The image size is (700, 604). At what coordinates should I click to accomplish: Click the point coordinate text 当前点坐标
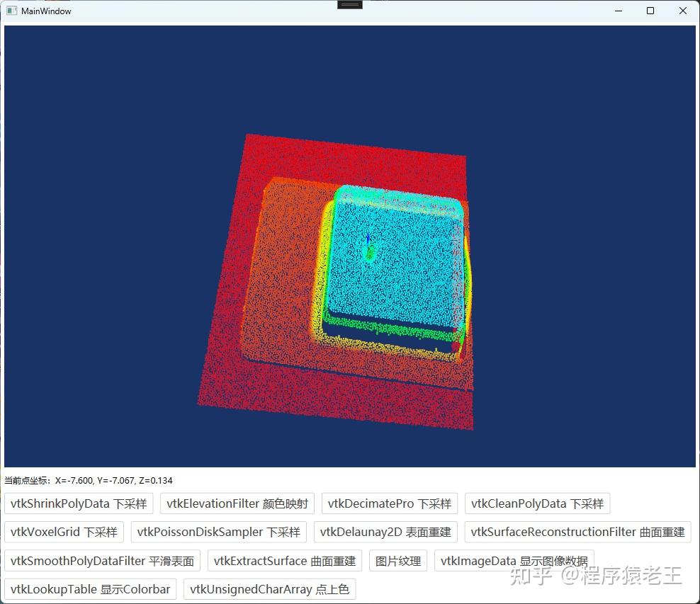point(89,480)
